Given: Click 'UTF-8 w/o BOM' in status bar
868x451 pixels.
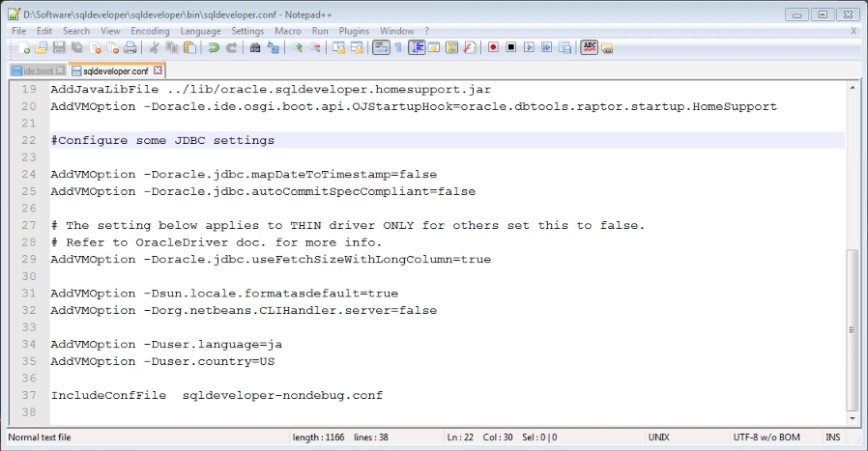Looking at the screenshot, I should pyautogui.click(x=767, y=437).
